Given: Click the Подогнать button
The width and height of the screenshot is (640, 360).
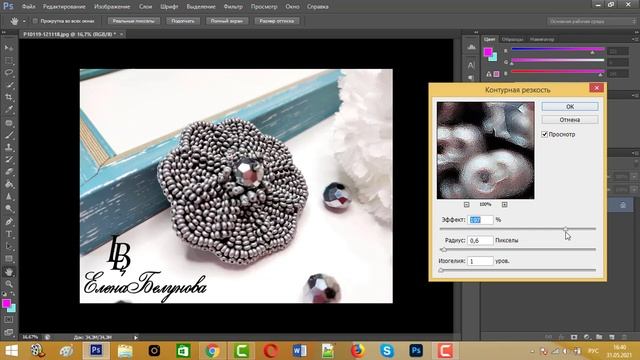Looking at the screenshot, I should coord(183,21).
